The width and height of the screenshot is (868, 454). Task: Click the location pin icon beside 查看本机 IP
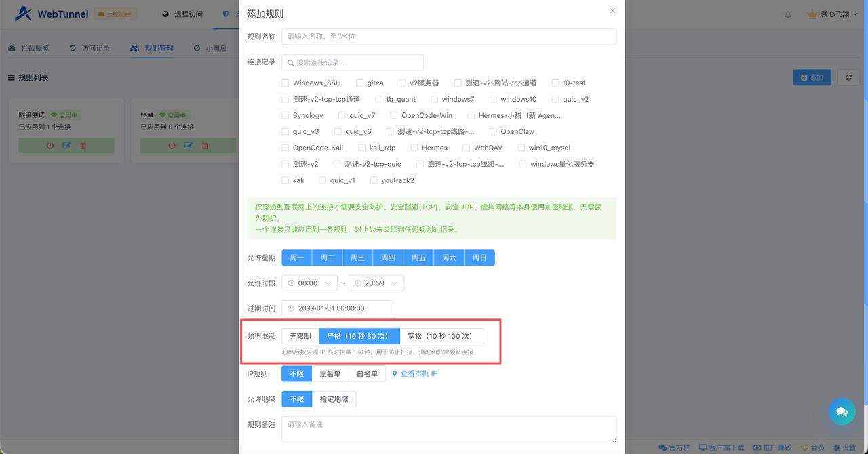[x=395, y=373]
